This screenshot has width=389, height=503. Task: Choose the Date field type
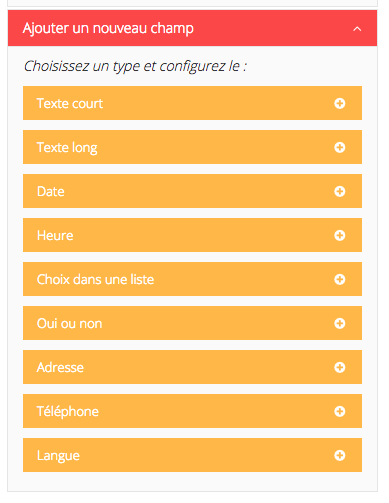[192, 191]
